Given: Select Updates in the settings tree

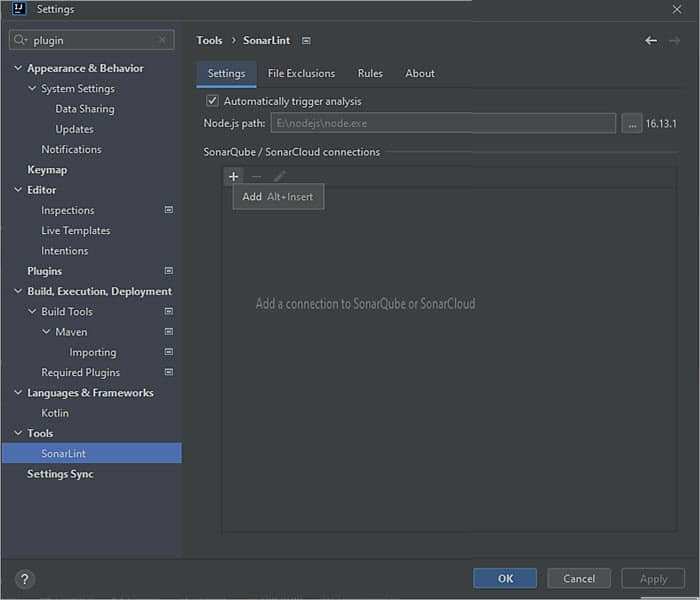Looking at the screenshot, I should point(75,129).
